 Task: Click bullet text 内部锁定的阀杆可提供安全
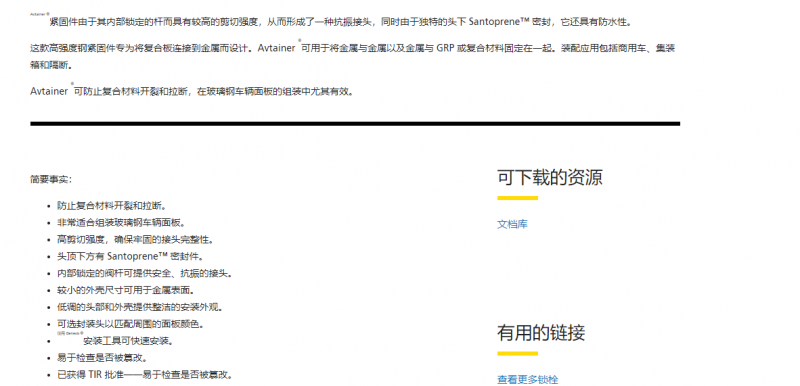[145, 273]
